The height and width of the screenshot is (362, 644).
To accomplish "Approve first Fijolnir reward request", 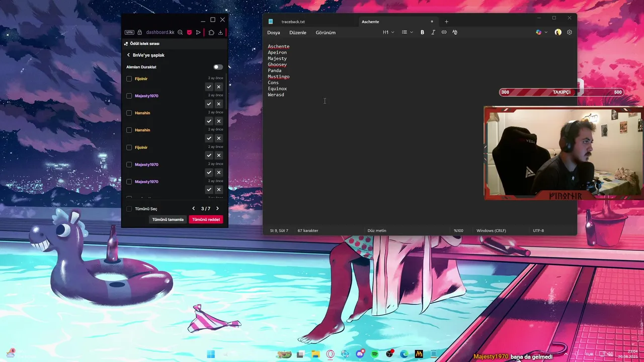I will (209, 87).
